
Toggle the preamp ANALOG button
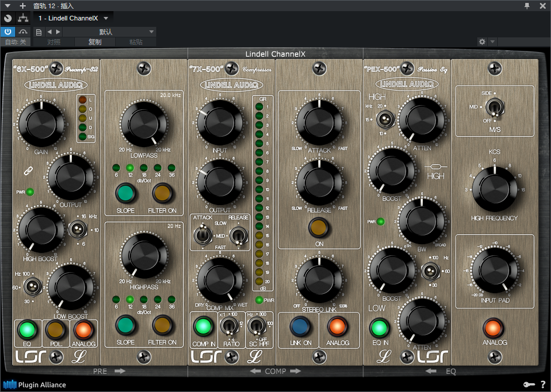[x=83, y=329]
